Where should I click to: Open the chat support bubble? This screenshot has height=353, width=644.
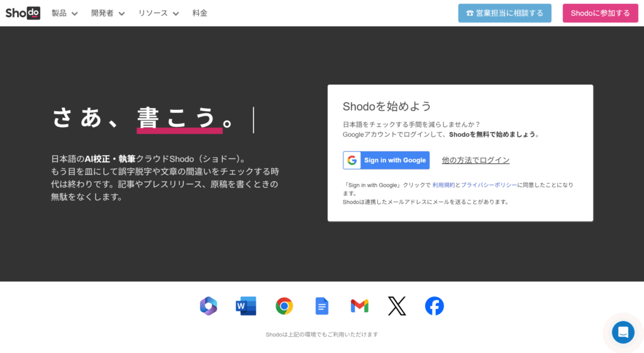tap(623, 332)
